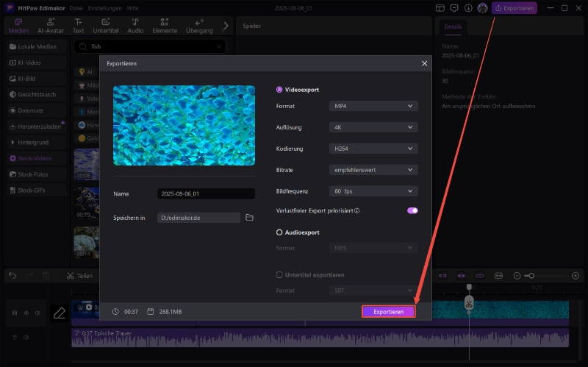
Task: Select the Videoexport radio button
Action: pyautogui.click(x=279, y=90)
